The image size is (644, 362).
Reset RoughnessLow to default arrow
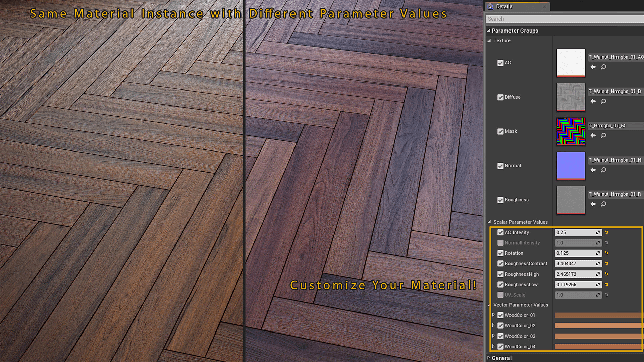(x=606, y=284)
